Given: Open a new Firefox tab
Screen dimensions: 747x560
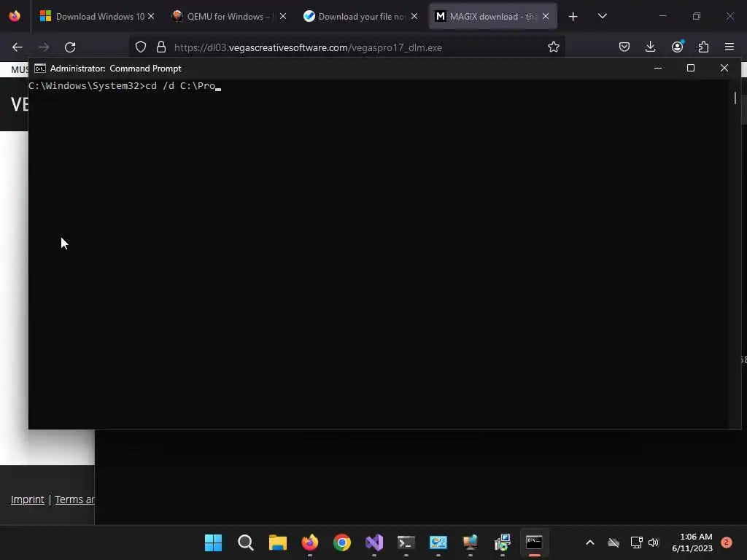Looking at the screenshot, I should (x=573, y=17).
